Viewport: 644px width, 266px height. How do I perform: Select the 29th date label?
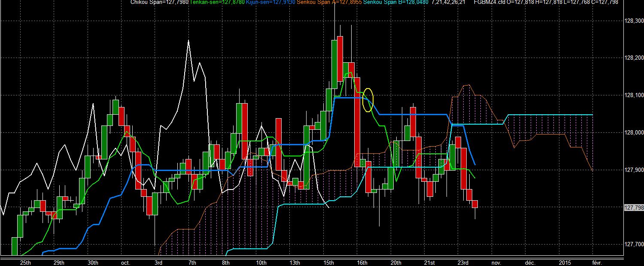59,262
